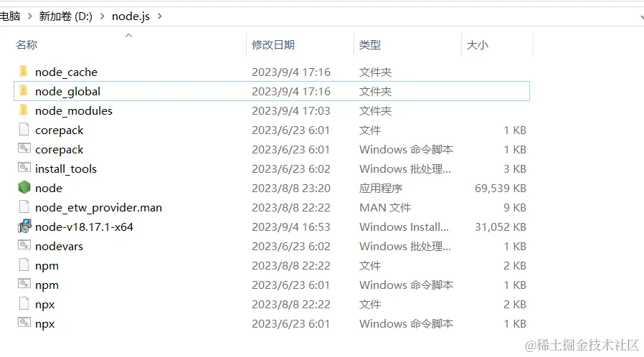Image resolution: width=644 pixels, height=357 pixels.
Task: Click the Windows Install... type cell
Action: click(404, 227)
